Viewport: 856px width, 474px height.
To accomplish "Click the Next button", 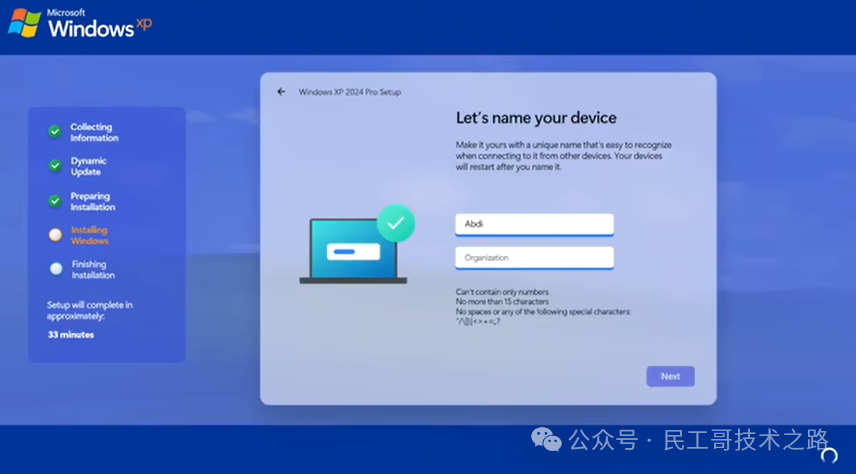I will 670,376.
